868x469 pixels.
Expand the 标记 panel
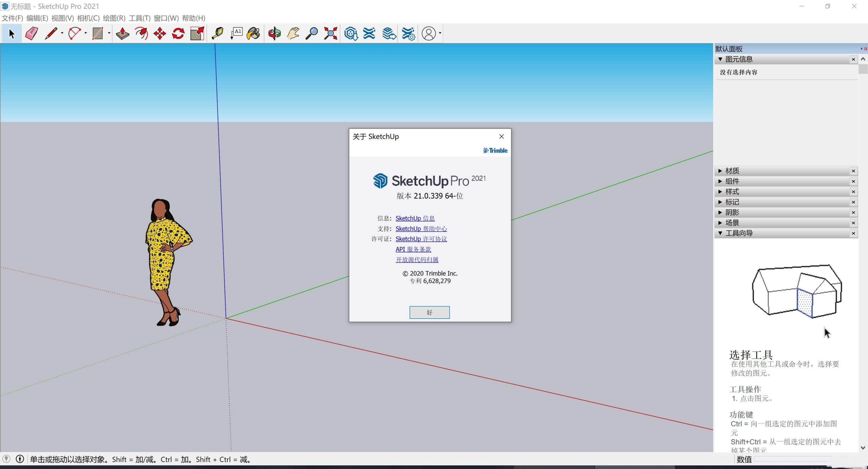tap(720, 202)
